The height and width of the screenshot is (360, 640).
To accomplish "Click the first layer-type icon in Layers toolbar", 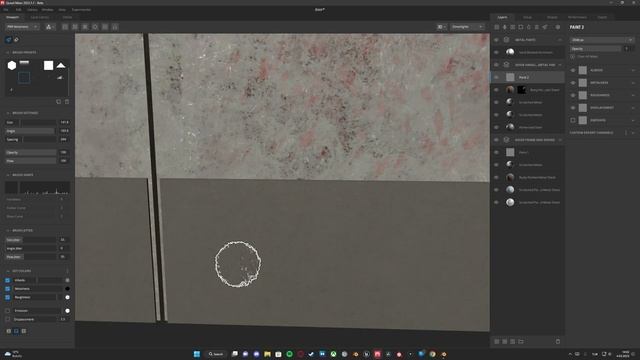I will tap(497, 27).
